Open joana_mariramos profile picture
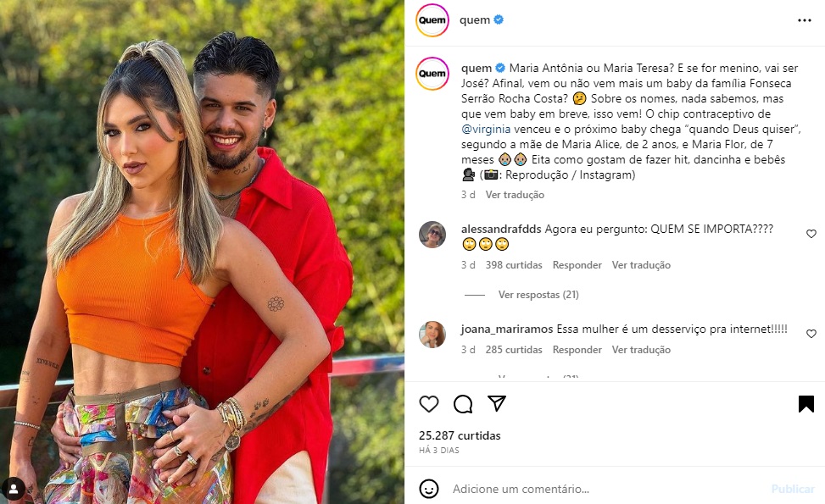Screen dimensions: 825x504 coord(432,335)
